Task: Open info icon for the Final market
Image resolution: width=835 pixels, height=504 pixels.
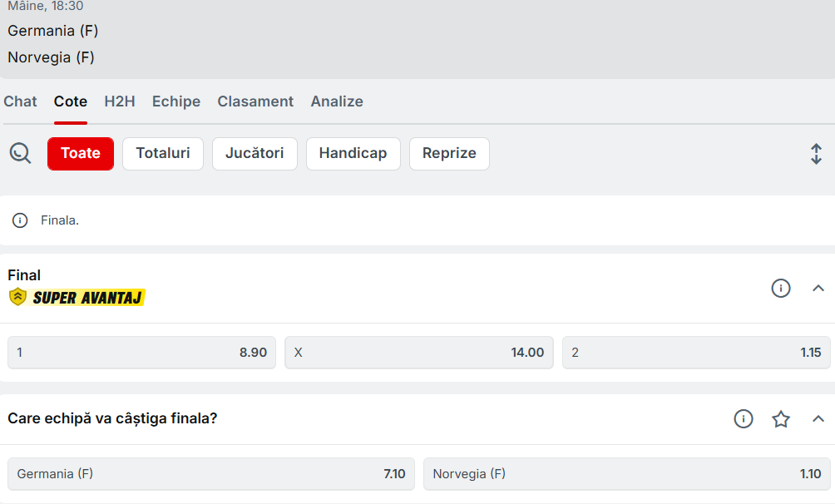Action: pos(780,288)
